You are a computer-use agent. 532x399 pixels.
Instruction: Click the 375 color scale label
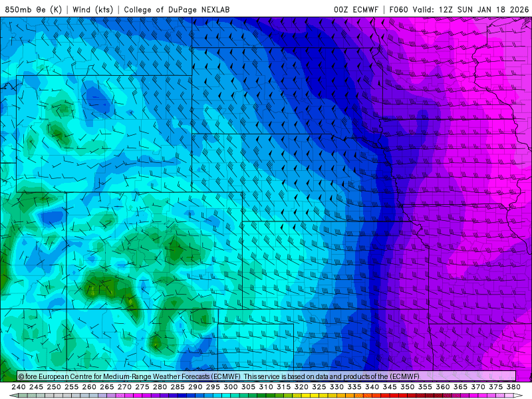[495, 387]
